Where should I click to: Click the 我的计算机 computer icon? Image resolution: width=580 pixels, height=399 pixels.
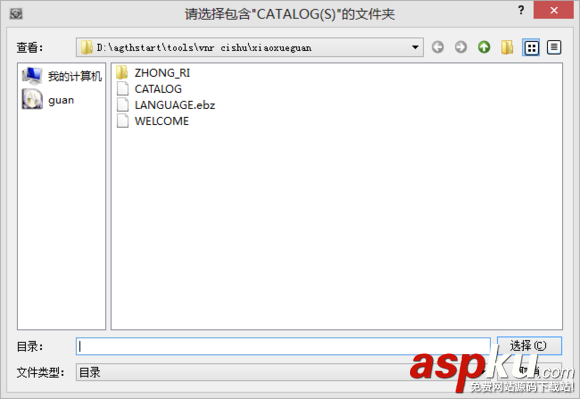click(32, 76)
